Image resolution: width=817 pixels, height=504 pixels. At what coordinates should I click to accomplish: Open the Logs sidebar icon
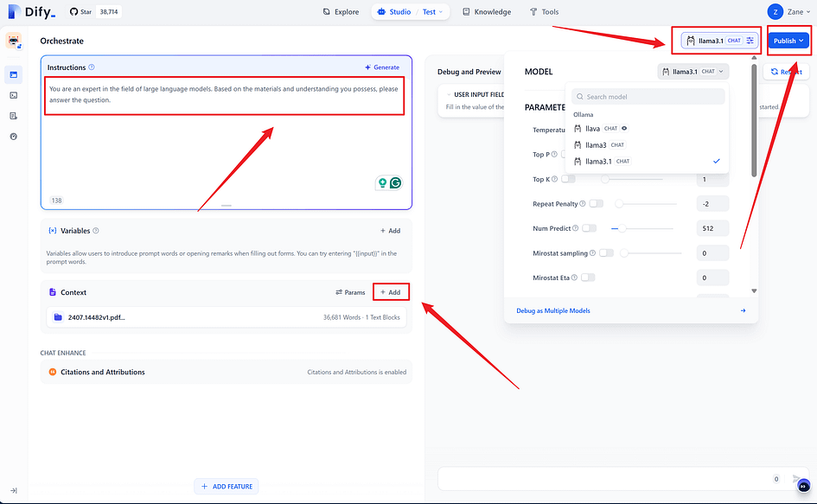click(14, 116)
